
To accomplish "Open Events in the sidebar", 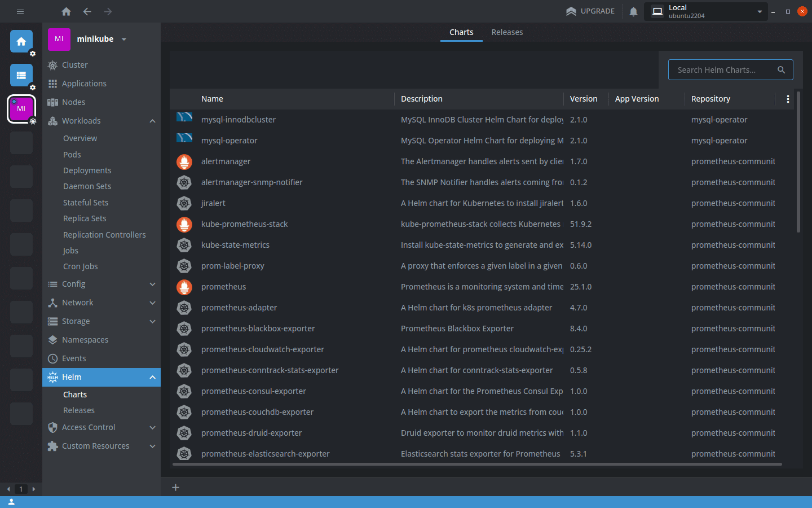I will pos(101,358).
